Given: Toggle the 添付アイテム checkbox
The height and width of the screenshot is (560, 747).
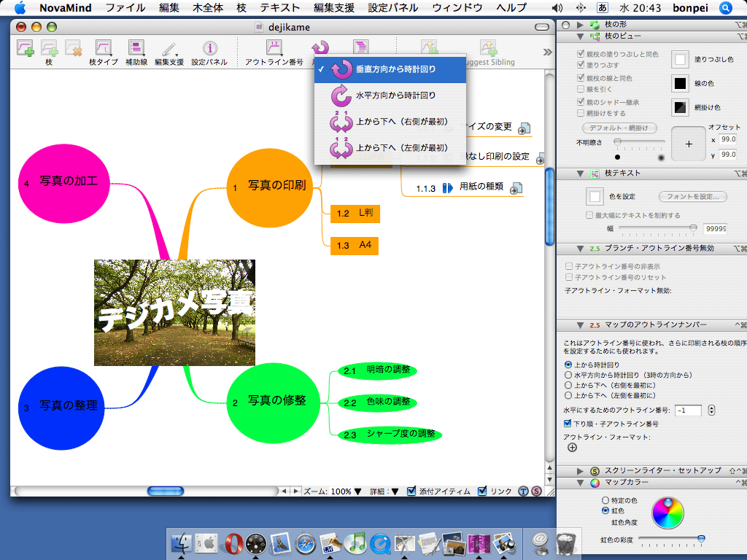Looking at the screenshot, I should 411,491.
